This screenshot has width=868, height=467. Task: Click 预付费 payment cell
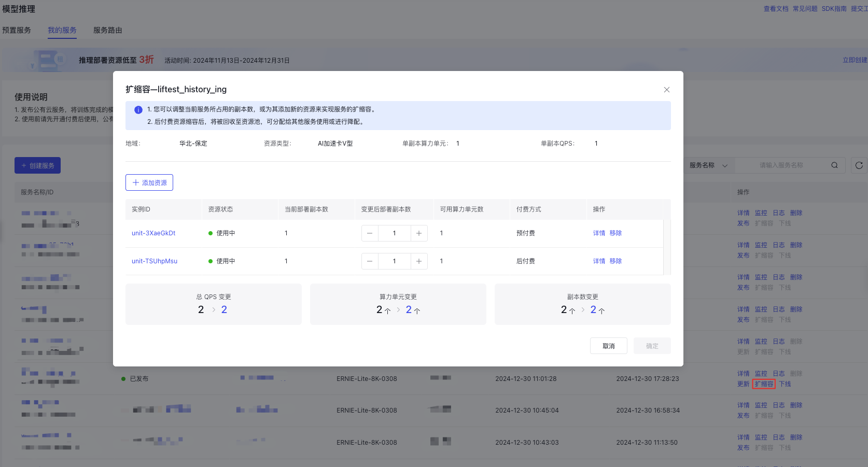click(525, 233)
